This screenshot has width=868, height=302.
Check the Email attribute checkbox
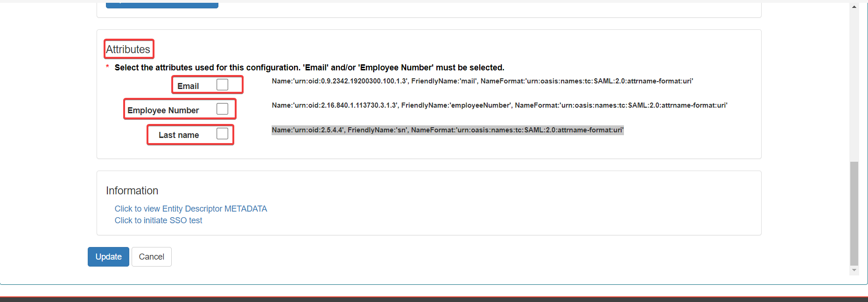click(x=223, y=85)
